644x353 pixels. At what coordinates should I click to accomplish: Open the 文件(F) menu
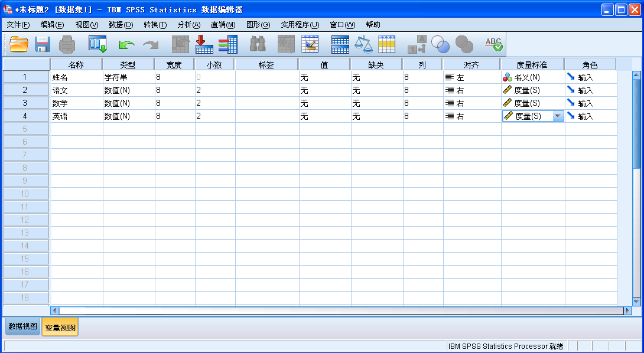[x=18, y=25]
